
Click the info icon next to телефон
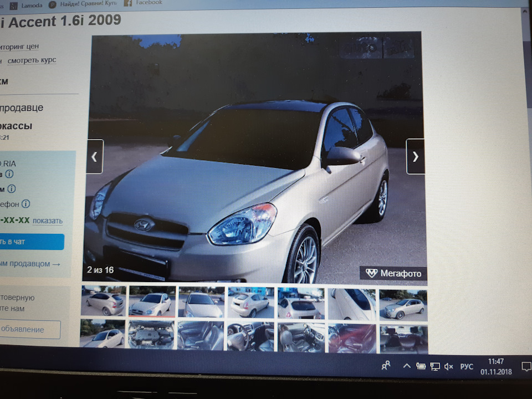point(26,203)
